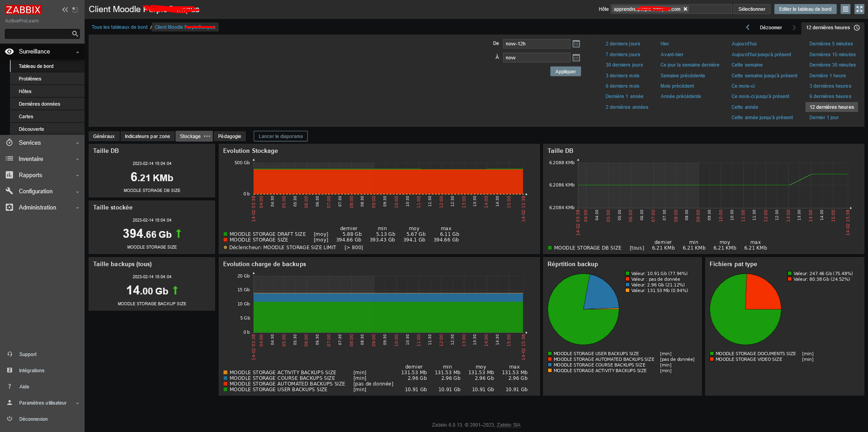Select the Dernier 1 jour time range
The width and height of the screenshot is (868, 432).
(x=823, y=117)
